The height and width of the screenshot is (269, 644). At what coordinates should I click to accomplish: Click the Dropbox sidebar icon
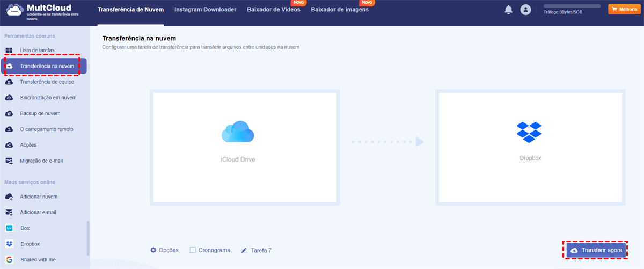[9, 244]
